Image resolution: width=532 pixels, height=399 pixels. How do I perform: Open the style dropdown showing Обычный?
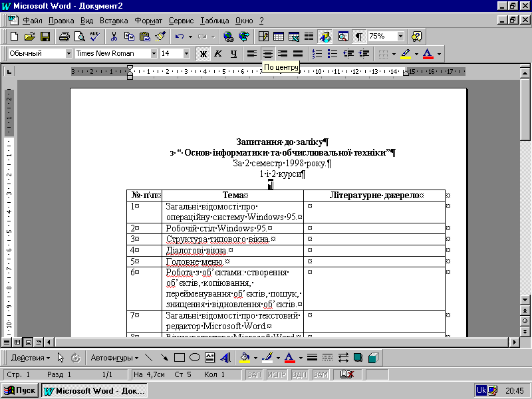[x=68, y=54]
